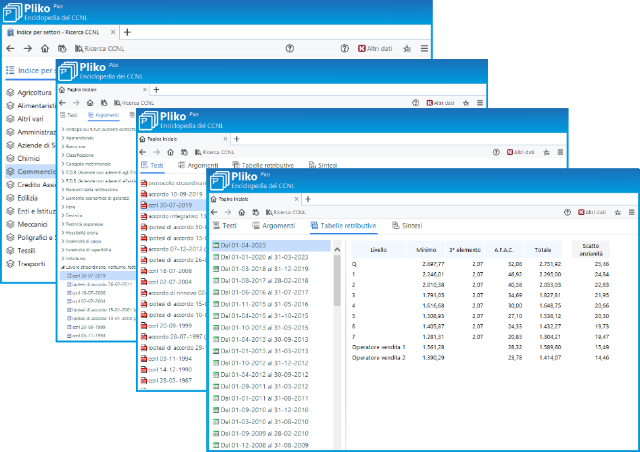Open Argomenti tab in front window
Screen dimensions: 640x452
point(273,225)
